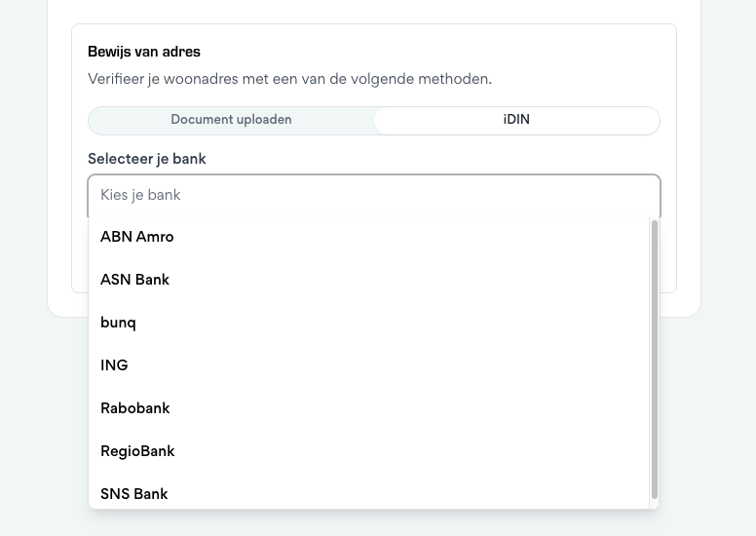This screenshot has height=536, width=756.
Task: Select bunq as your bank
Action: pos(118,323)
